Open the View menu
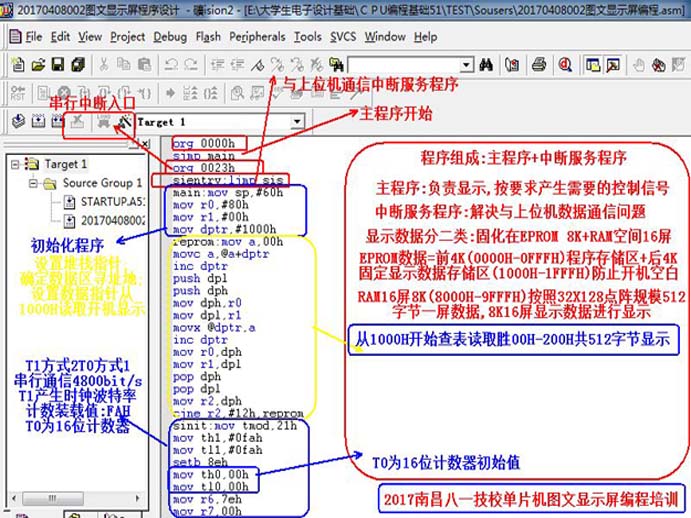This screenshot has height=518, width=691. click(90, 37)
